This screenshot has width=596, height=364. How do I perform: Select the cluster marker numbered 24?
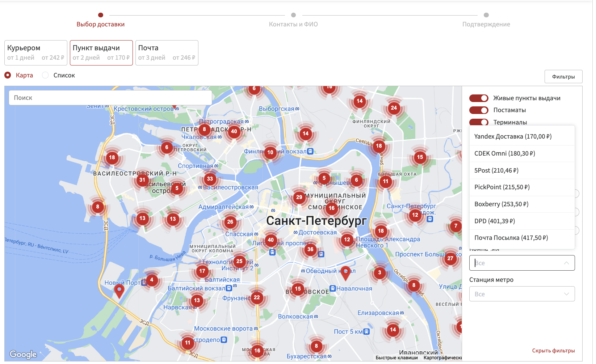pos(394,108)
